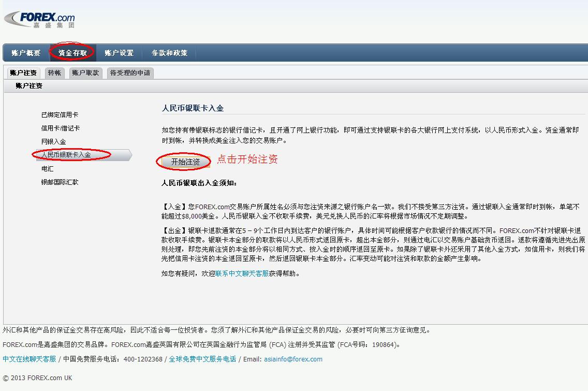Switch to the 转帐 sub-tab
Screen dimensions: 588x391
pos(54,73)
